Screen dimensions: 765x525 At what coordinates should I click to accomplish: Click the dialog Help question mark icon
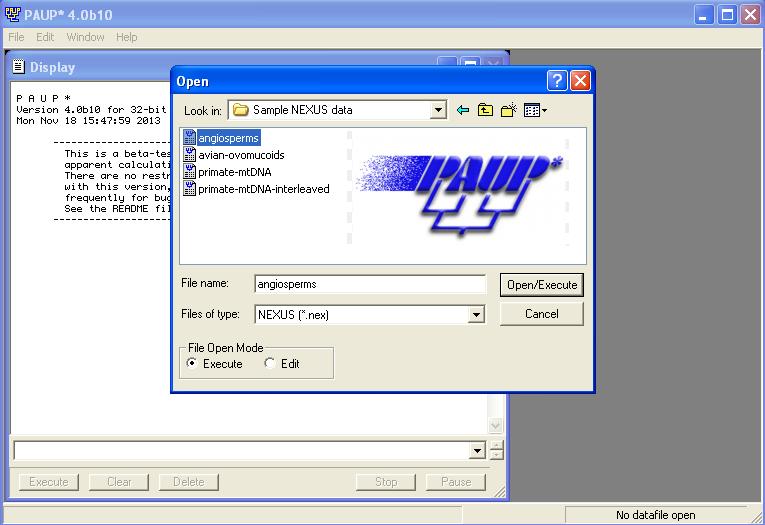[558, 81]
